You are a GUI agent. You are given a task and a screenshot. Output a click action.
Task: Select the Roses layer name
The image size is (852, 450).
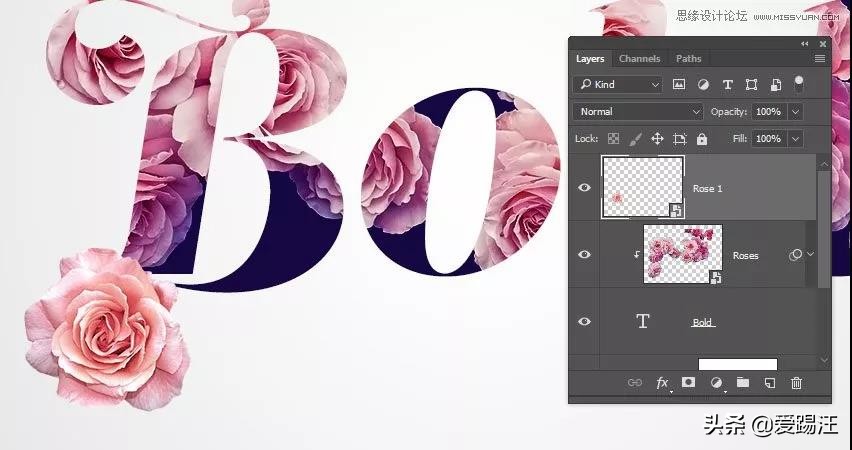[x=746, y=255]
